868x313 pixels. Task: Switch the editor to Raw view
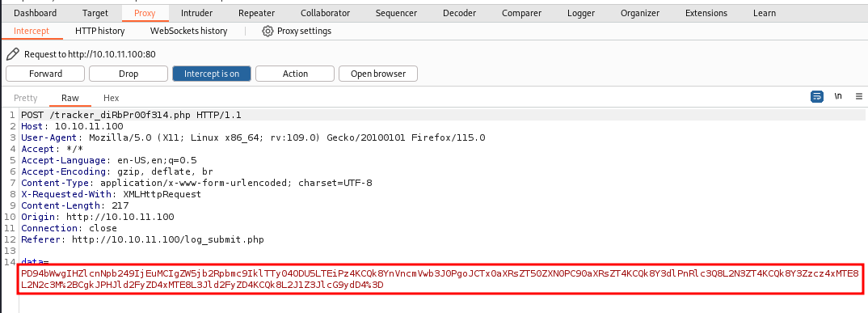pos(70,98)
